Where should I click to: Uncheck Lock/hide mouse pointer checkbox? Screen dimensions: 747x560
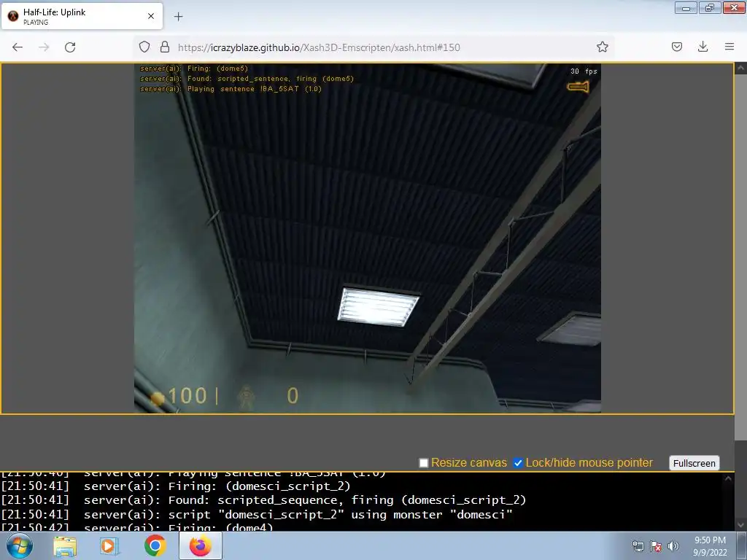click(x=518, y=463)
